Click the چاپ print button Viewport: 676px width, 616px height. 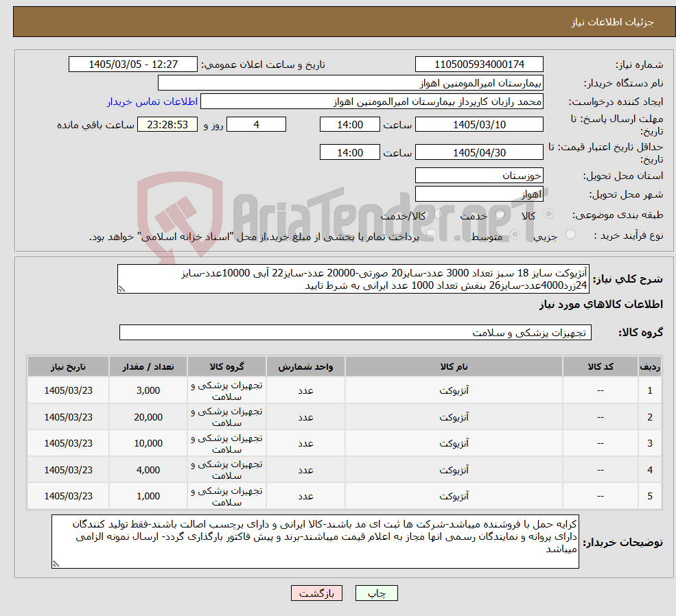[376, 593]
